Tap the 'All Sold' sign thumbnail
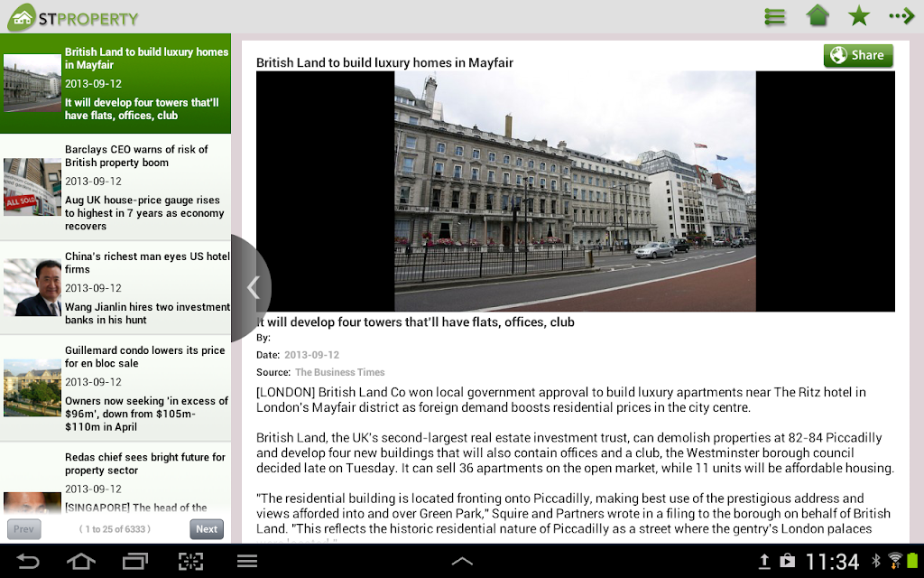The width and height of the screenshot is (924, 578). pyautogui.click(x=32, y=187)
